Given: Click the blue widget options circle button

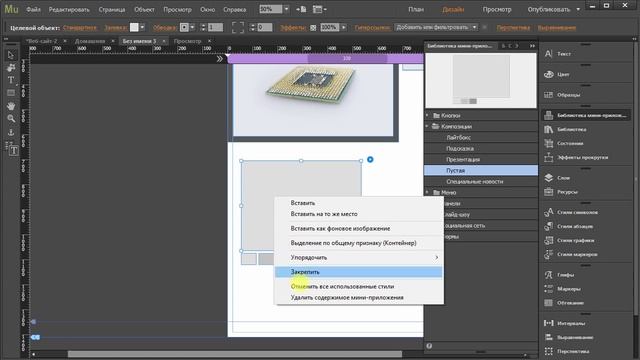Looking at the screenshot, I should (370, 160).
